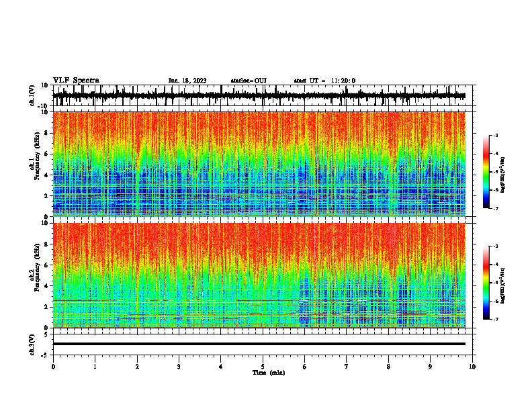The height and width of the screenshot is (411, 532).
Task: Click the 'station=OUJ' label
Action: tap(249, 81)
